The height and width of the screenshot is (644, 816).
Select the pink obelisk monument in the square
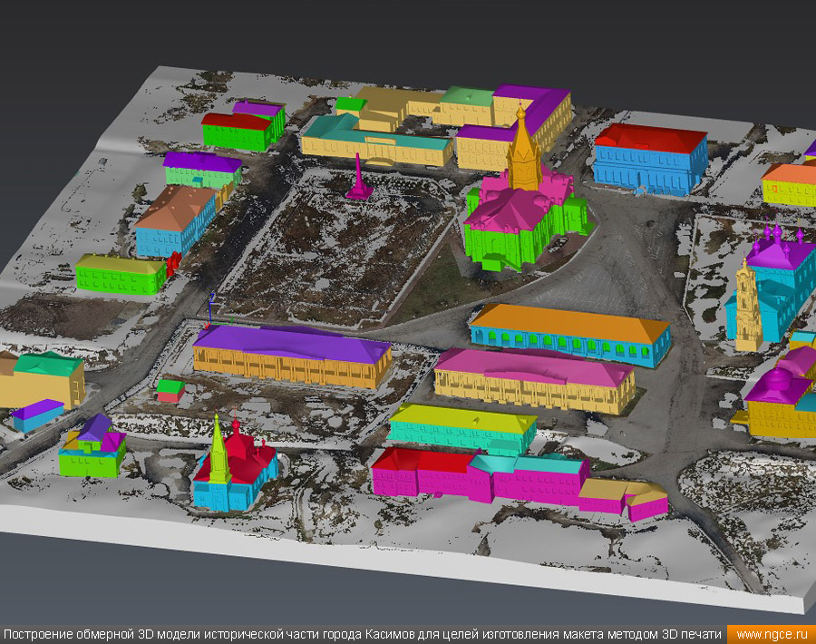[x=358, y=177]
